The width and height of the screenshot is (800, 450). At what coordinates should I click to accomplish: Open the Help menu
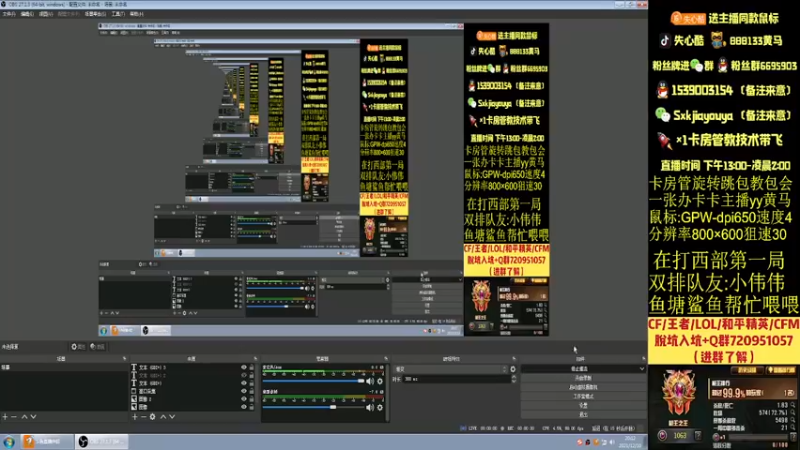coord(136,14)
